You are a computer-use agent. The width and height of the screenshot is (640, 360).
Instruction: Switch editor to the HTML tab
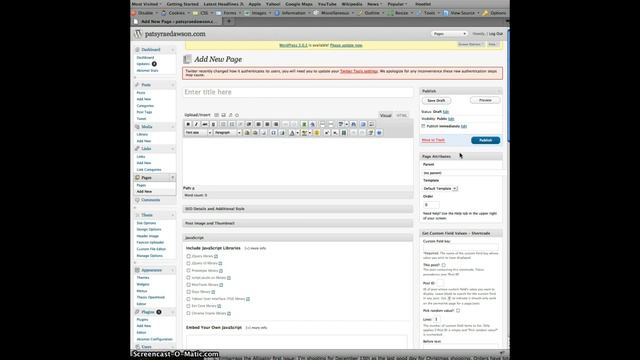click(402, 116)
